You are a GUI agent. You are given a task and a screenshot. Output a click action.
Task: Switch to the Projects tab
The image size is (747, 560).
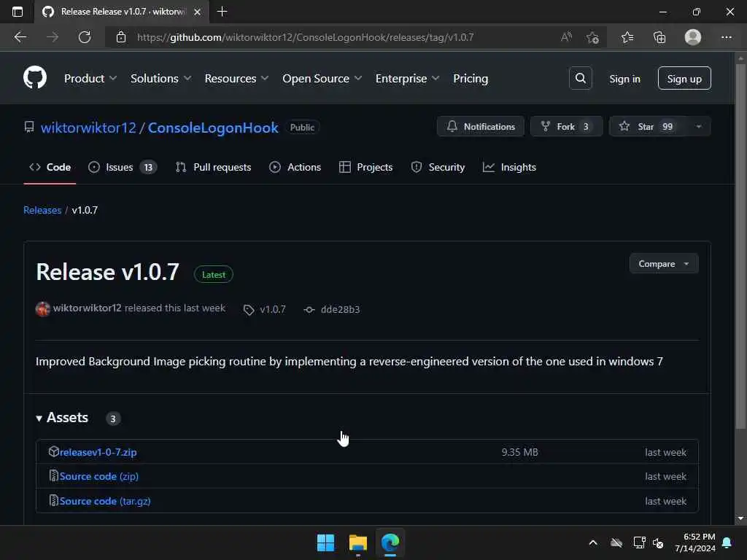(x=365, y=167)
